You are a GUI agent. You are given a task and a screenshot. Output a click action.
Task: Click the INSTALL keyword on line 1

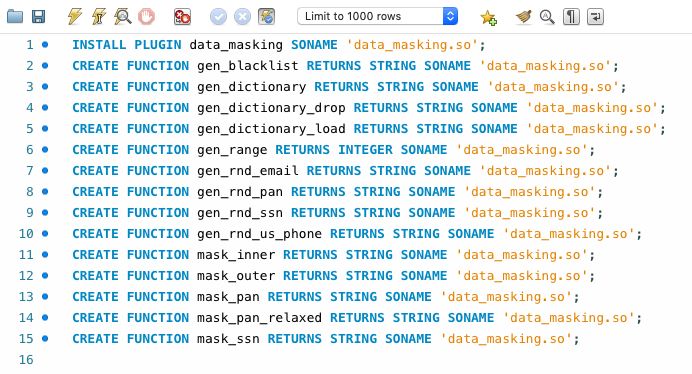click(x=99, y=45)
